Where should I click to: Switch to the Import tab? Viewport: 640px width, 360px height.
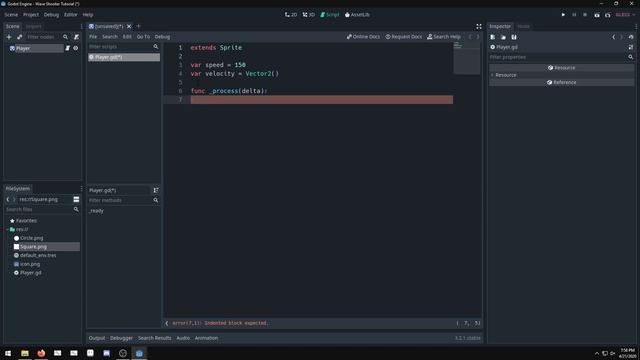pyautogui.click(x=33, y=26)
